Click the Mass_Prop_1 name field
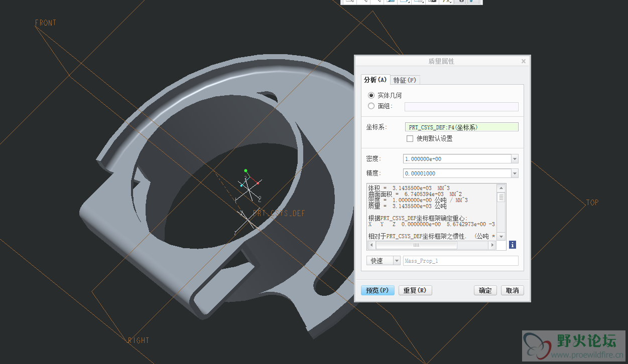The width and height of the screenshot is (628, 364). coord(461,261)
